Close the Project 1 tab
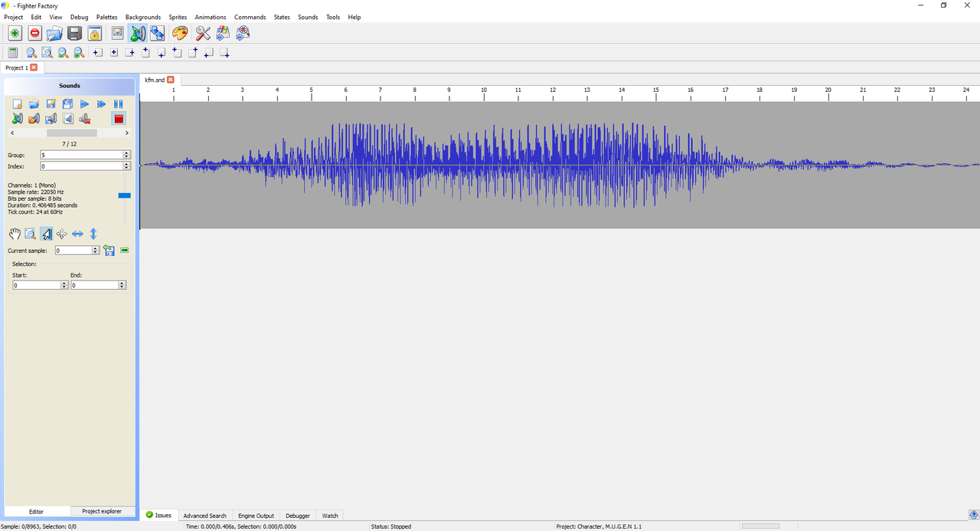 (x=34, y=67)
